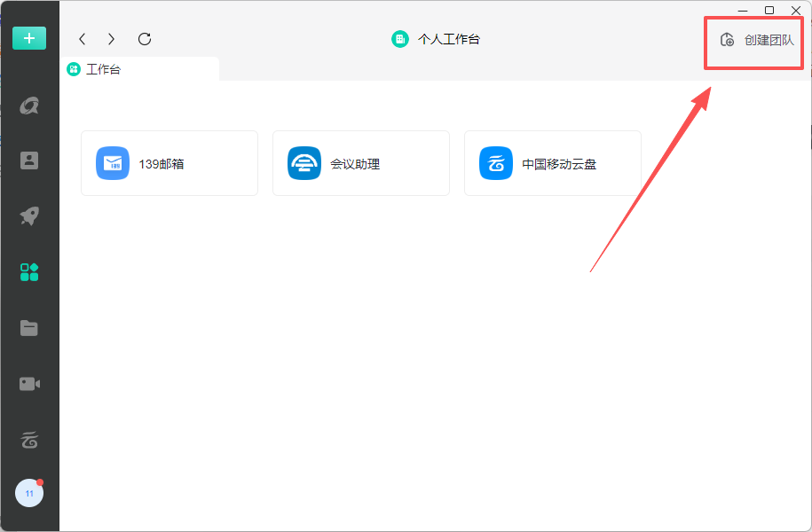Image resolution: width=812 pixels, height=532 pixels.
Task: Click the 个人工作台 title
Action: [448, 39]
